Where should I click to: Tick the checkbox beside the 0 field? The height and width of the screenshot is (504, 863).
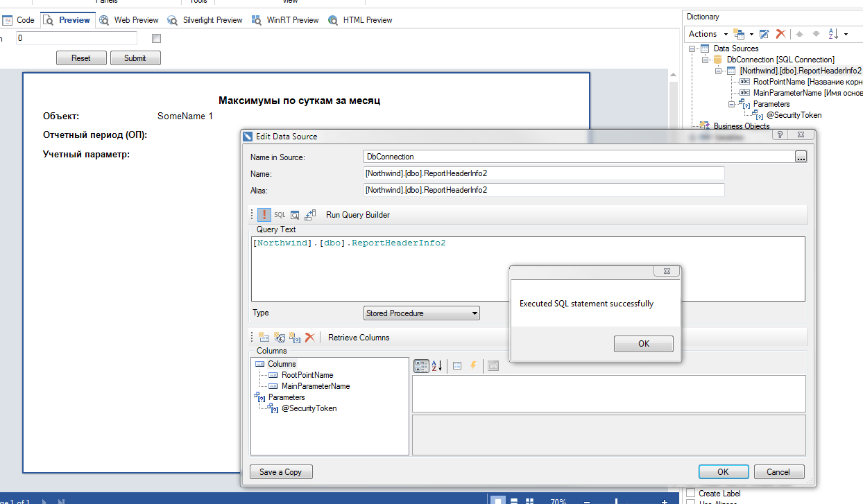[x=156, y=39]
